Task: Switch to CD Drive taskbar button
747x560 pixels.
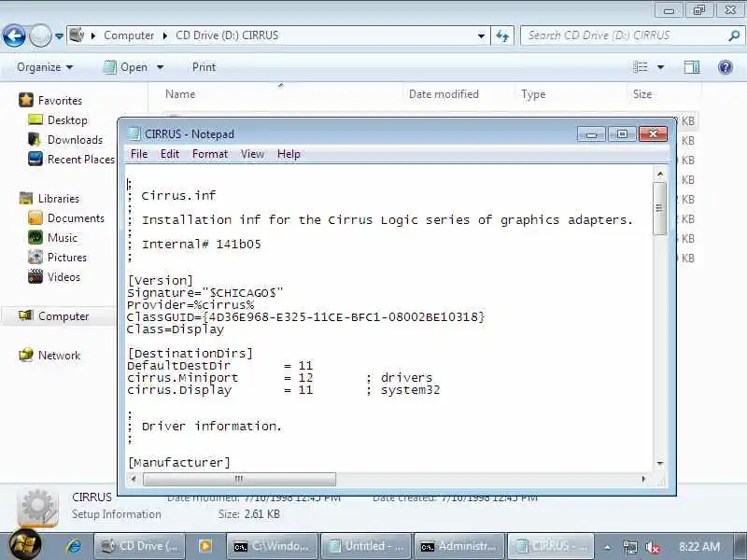Action: (x=140, y=546)
